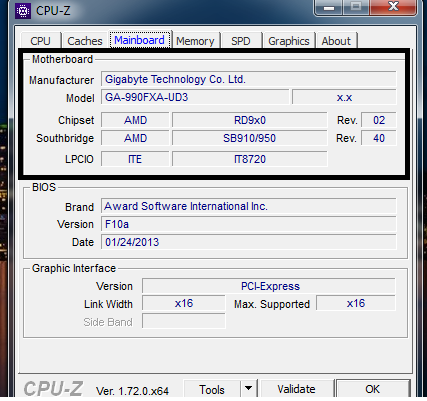
Task: Click the Max. Supported x16 value
Action: point(356,303)
